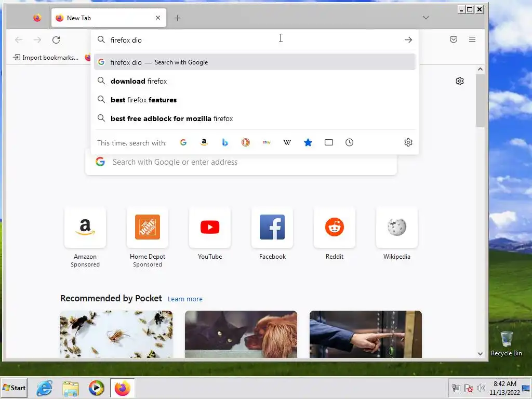Open the Firefox application menu
The image size is (532, 399).
coord(472,39)
